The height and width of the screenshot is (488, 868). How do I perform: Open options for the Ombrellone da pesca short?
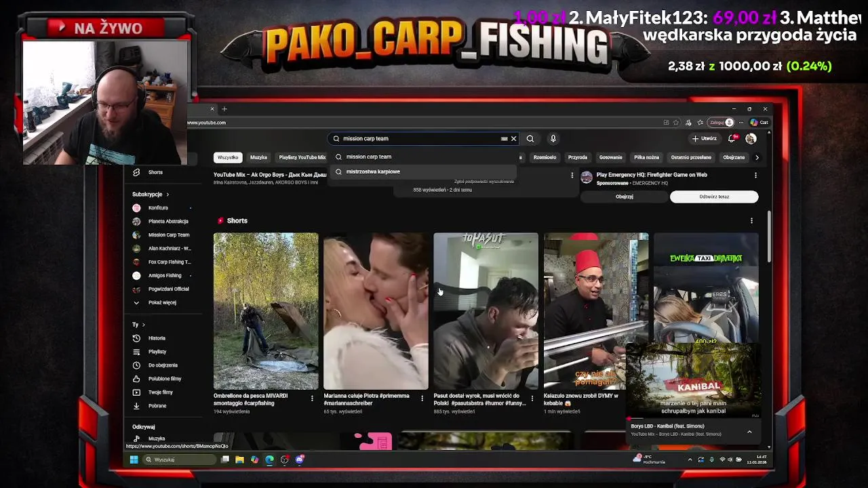point(312,399)
